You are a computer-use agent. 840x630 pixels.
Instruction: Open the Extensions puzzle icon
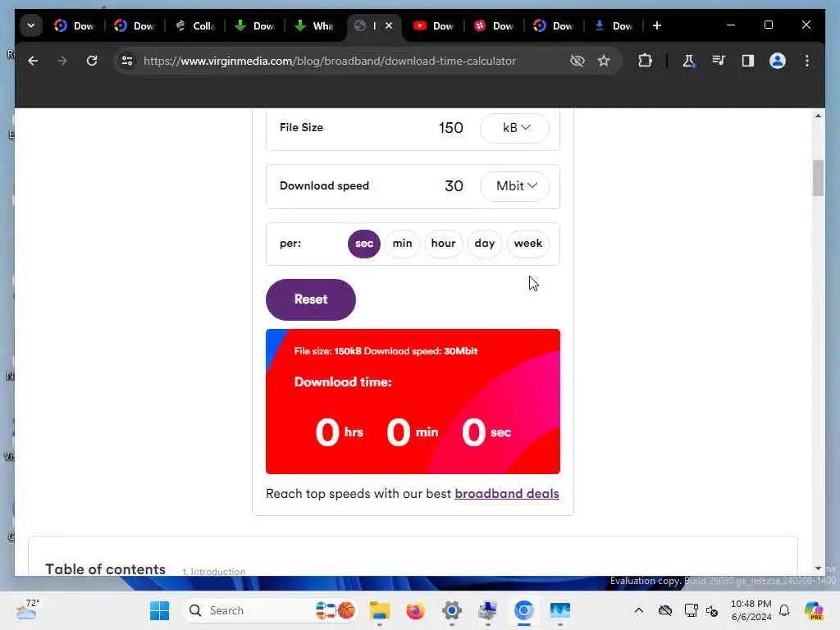645,61
